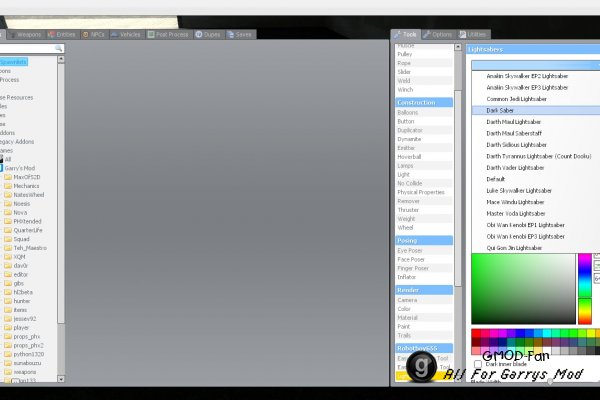This screenshot has width=600, height=400.
Task: Click the tool list scroll-up arrow
Action: pos(458,47)
